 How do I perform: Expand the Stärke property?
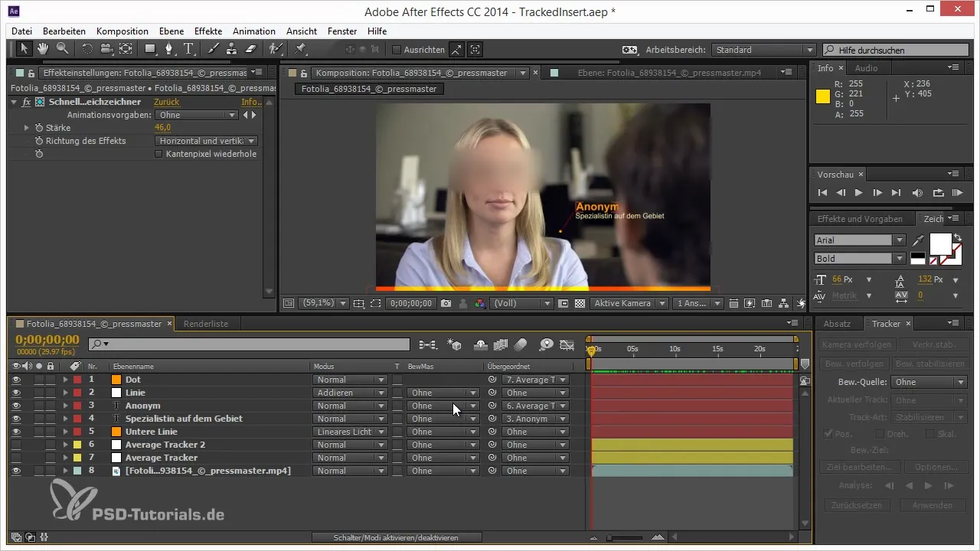point(27,128)
